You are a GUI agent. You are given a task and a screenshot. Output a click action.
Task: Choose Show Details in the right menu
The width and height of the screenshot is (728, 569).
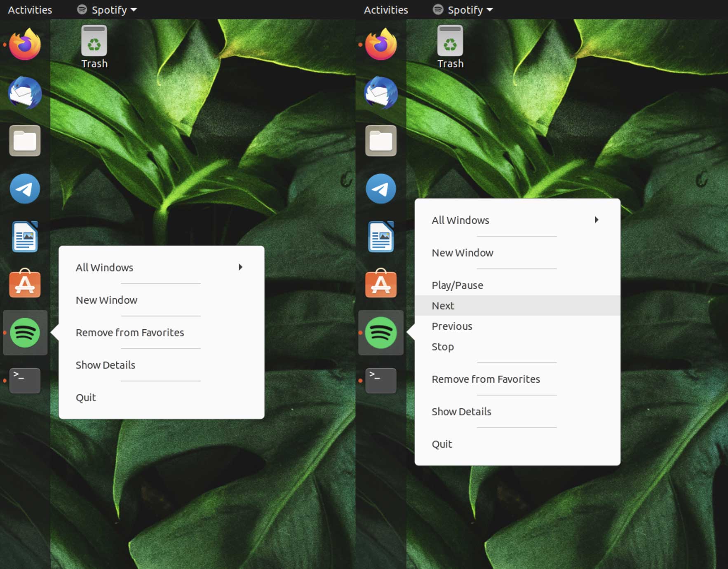point(517,412)
